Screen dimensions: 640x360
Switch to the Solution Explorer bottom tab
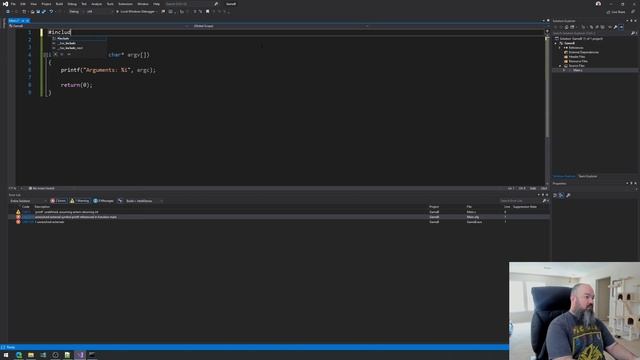[564, 176]
